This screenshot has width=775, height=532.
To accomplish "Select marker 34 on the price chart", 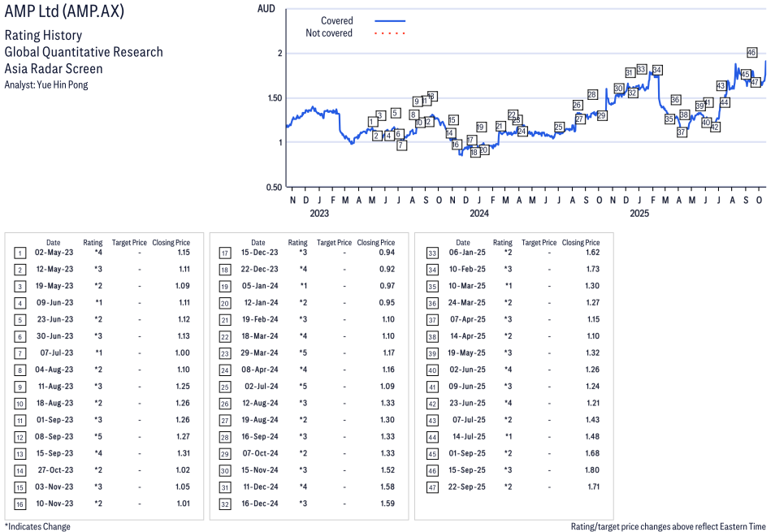I will point(657,70).
